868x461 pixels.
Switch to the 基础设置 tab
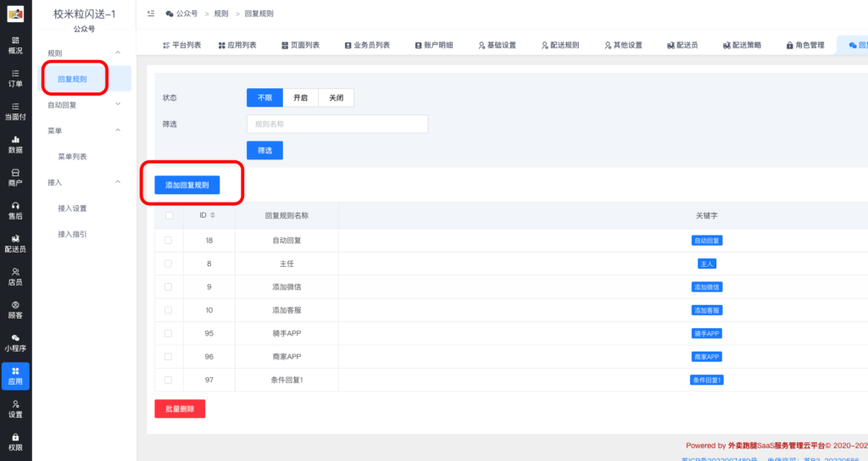coord(497,46)
